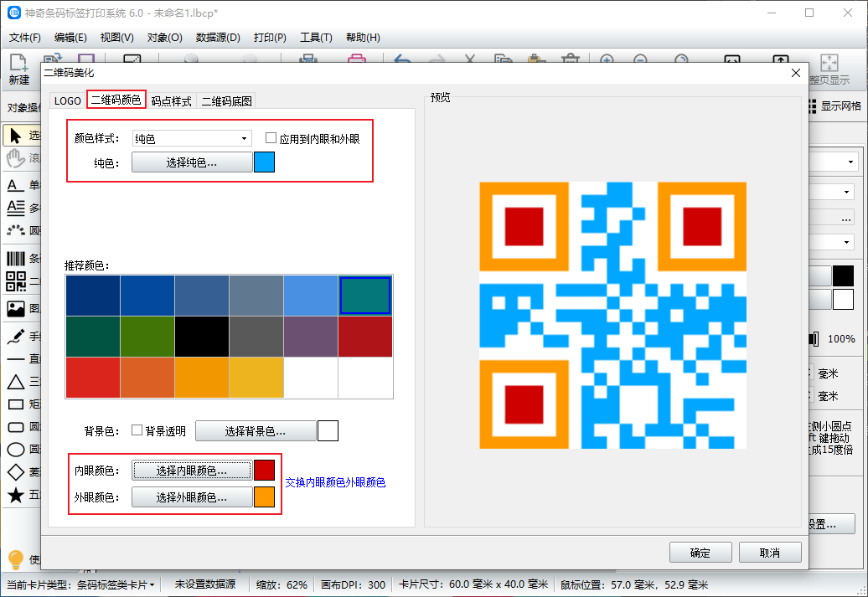
Task: Switch to the 二维码颜色 tab
Action: pyautogui.click(x=116, y=100)
